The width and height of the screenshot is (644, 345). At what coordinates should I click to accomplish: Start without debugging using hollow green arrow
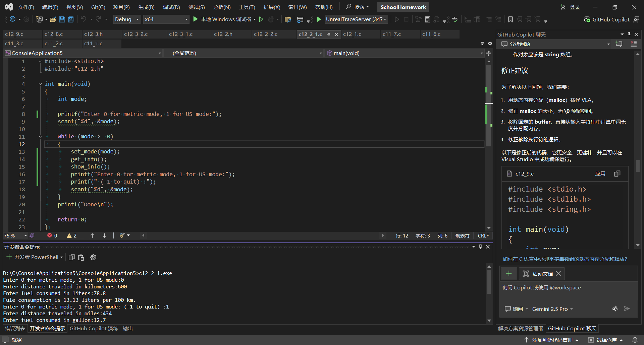tap(261, 19)
